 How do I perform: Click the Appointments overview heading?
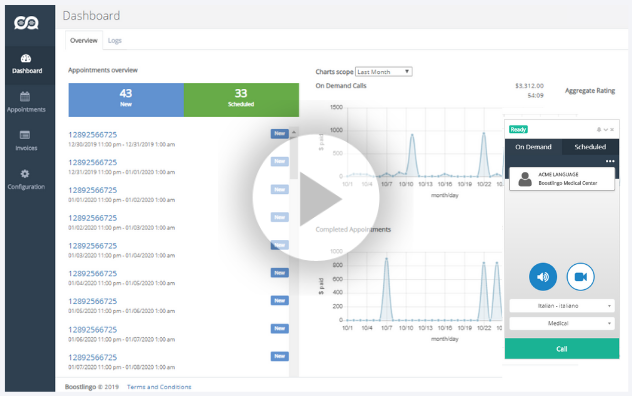point(103,70)
